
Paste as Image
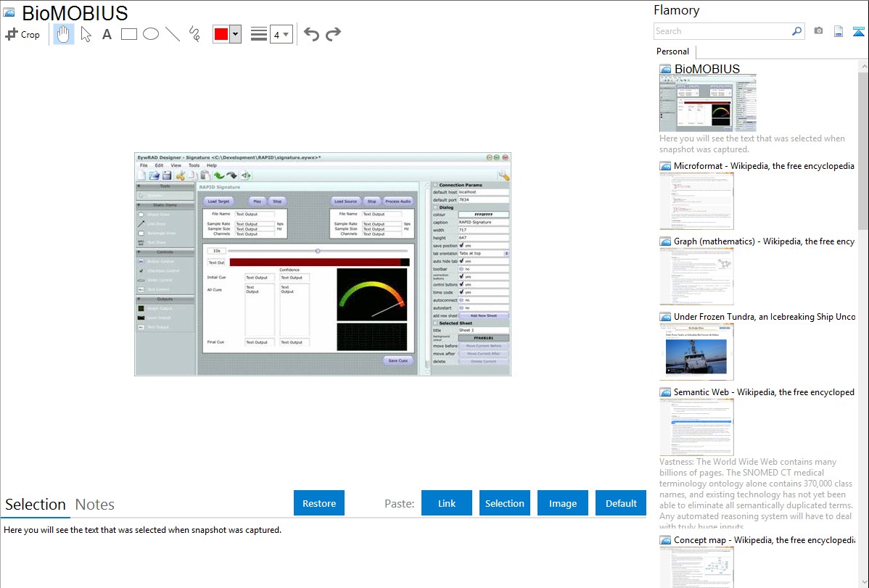[x=562, y=503]
